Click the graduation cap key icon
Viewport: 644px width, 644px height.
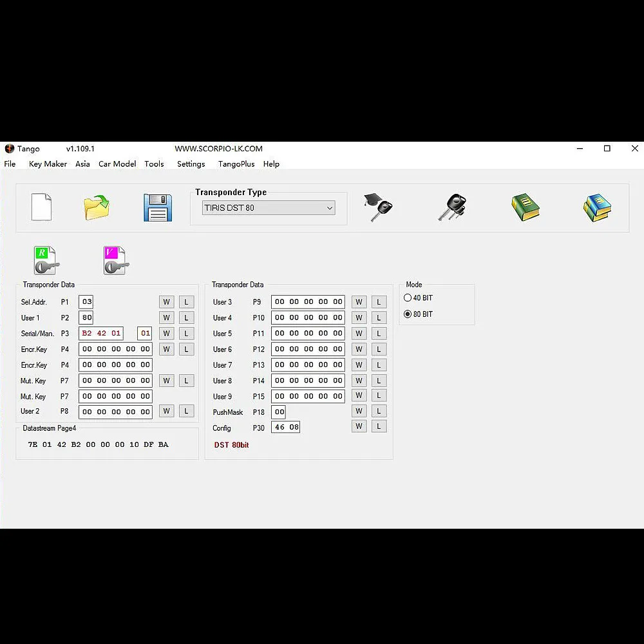pyautogui.click(x=378, y=207)
